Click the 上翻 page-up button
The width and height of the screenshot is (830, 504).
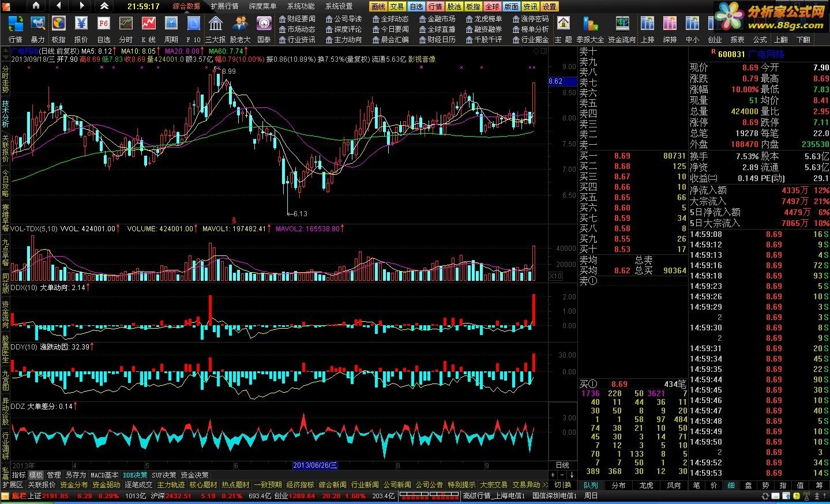(781, 39)
